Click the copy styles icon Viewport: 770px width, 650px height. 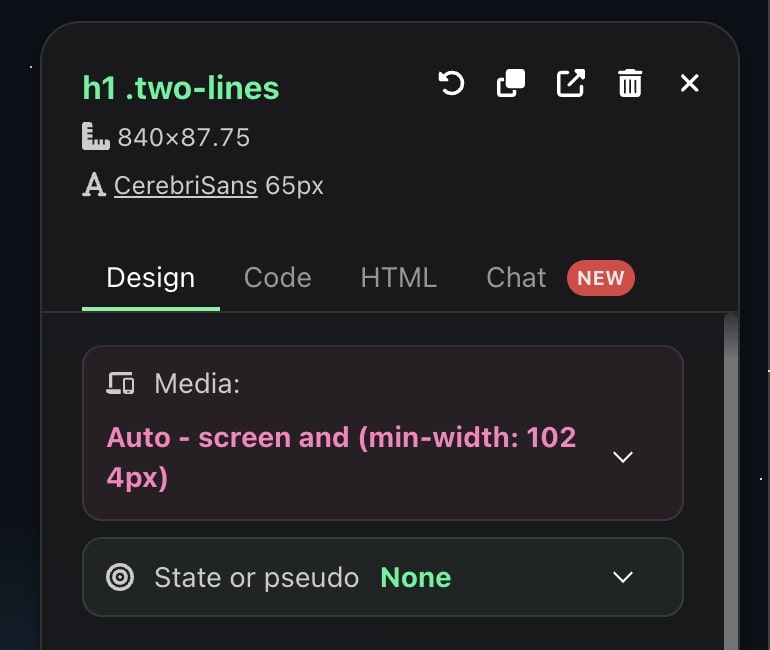(x=511, y=83)
